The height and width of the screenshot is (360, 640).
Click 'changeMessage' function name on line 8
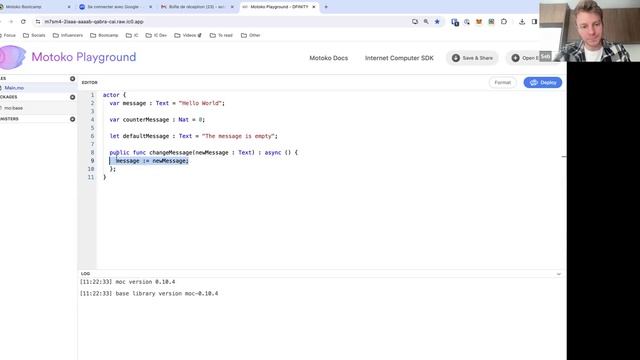(x=171, y=153)
